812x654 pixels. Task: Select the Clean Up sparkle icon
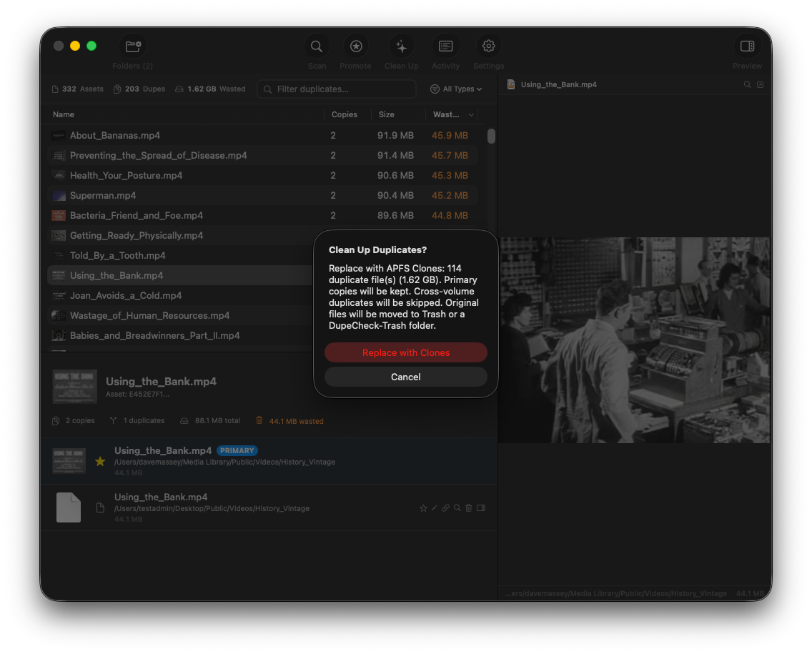[x=401, y=45]
